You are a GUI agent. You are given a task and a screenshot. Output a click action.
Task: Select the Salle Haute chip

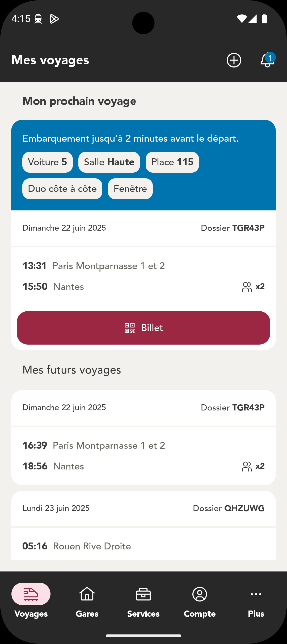[109, 162]
